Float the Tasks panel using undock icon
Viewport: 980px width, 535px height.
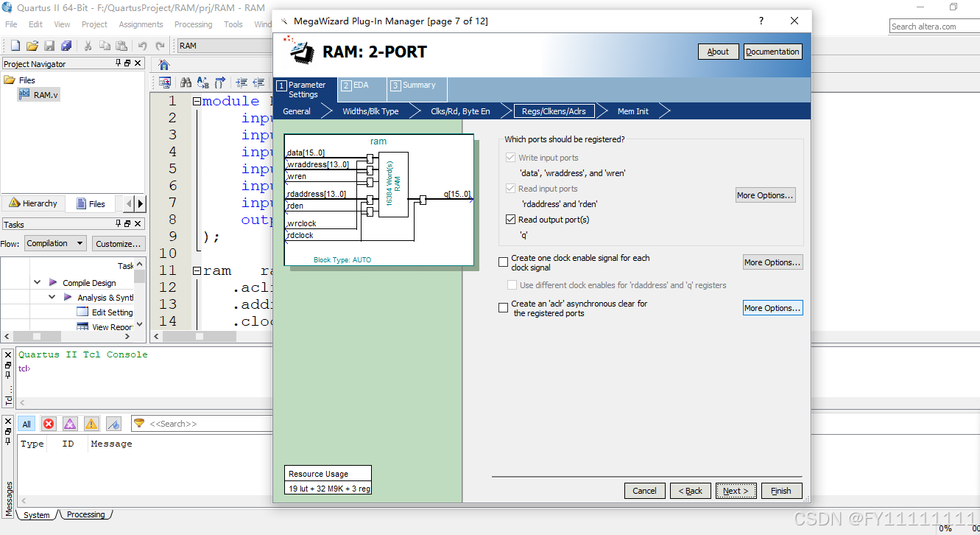click(x=127, y=224)
